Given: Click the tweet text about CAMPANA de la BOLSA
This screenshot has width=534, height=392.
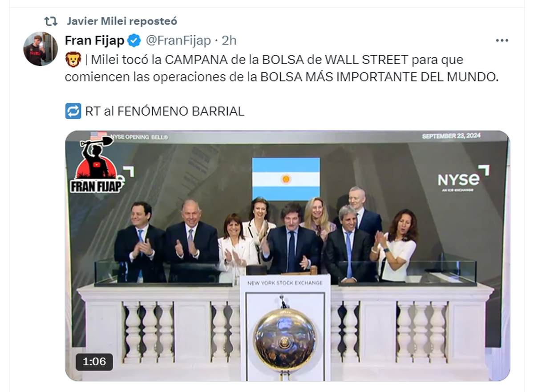Looking at the screenshot, I should pos(282,68).
